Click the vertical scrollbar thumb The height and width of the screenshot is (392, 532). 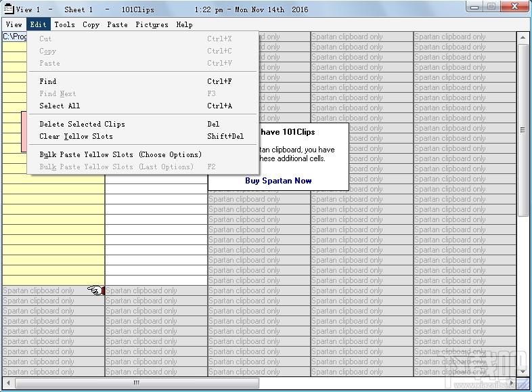coord(523,129)
